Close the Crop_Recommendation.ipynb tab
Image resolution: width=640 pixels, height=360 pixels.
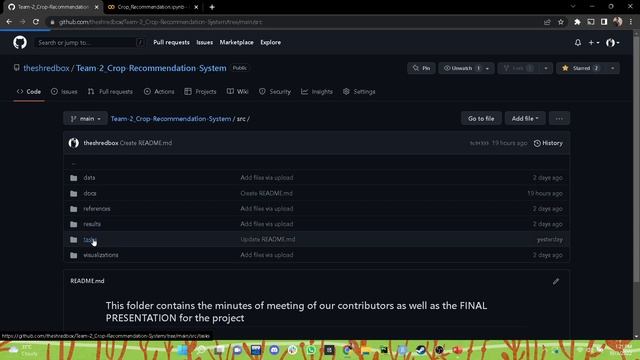(196, 7)
